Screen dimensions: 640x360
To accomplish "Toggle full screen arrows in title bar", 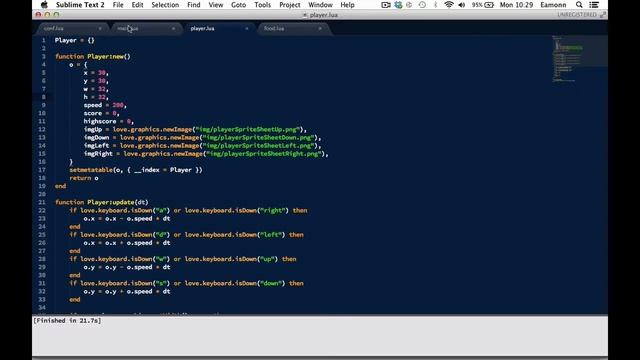I will pyautogui.click(x=603, y=15).
